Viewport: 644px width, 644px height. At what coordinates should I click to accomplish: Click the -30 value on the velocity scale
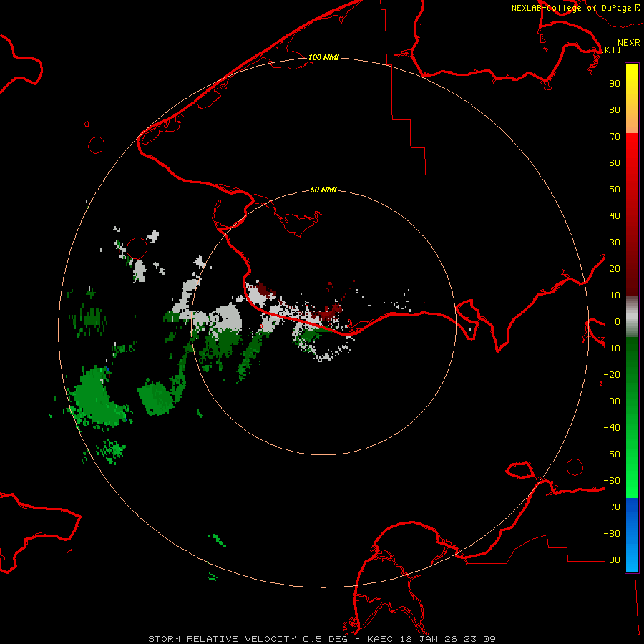(612, 401)
